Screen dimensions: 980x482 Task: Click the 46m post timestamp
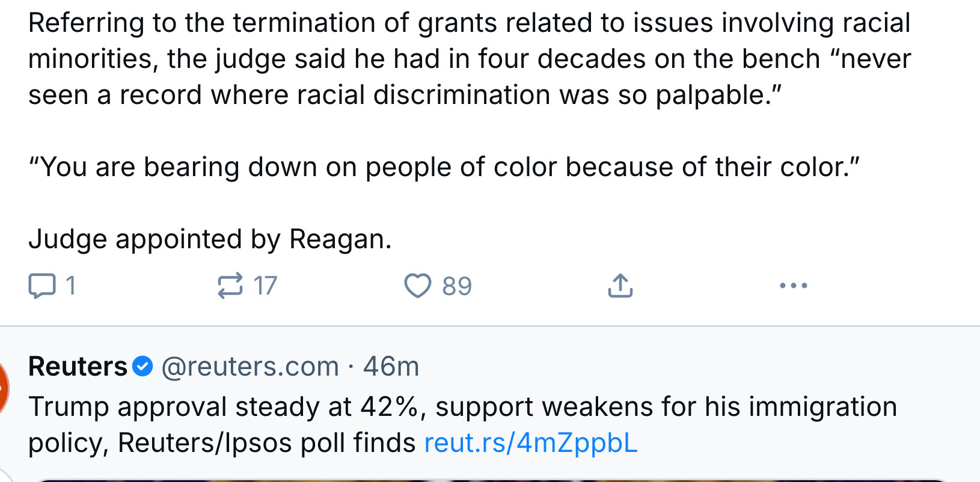pos(391,367)
